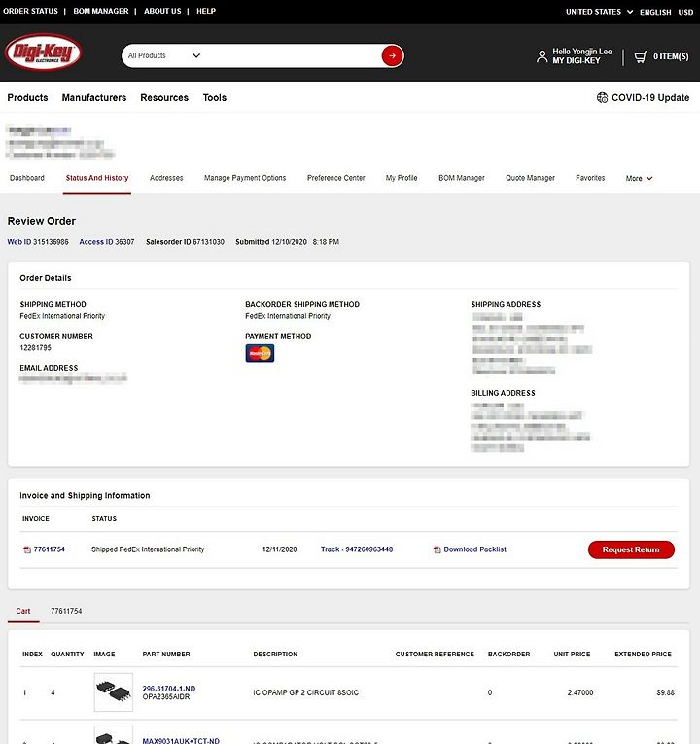Open the COVID-19 Update link
Image resolution: width=700 pixels, height=744 pixels.
[650, 98]
